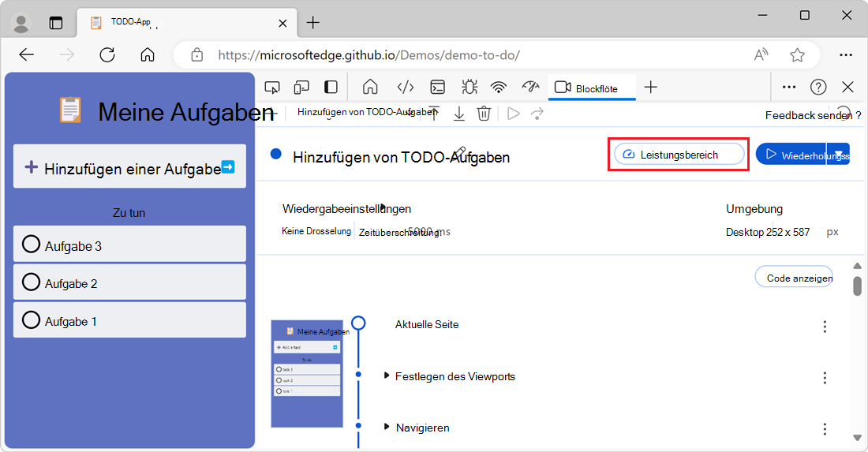
Task: Submit the new task arrow button
Action: (228, 166)
